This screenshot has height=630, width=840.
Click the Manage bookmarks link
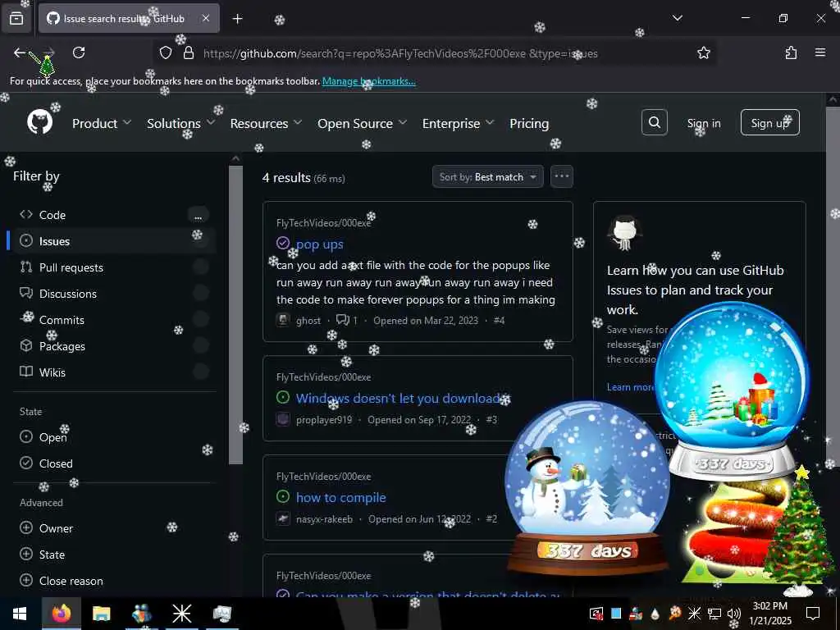368,81
